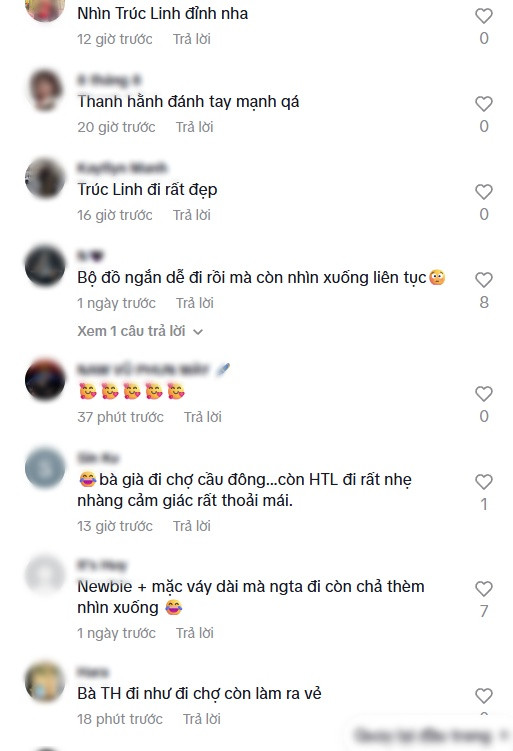This screenshot has width=513, height=751.
Task: Click the blurred button at bottom right
Action: pos(430,734)
